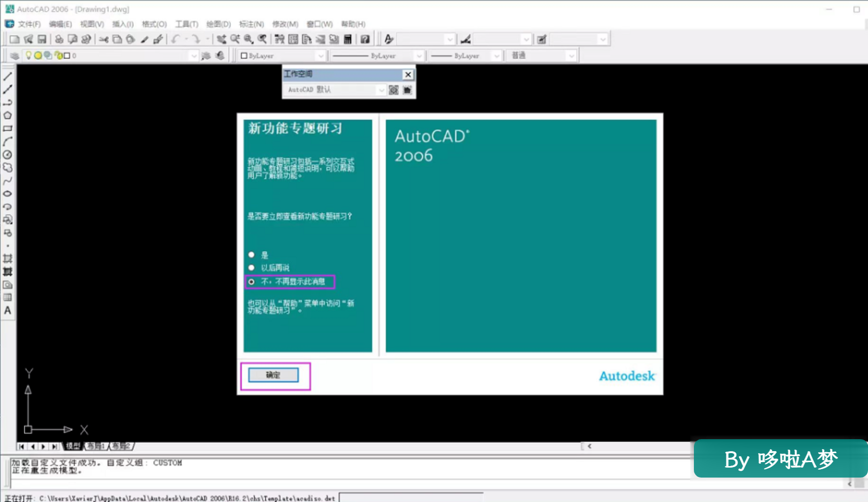Toggle the layer 0 light bulb on/off
The image size is (868, 502).
click(x=28, y=55)
